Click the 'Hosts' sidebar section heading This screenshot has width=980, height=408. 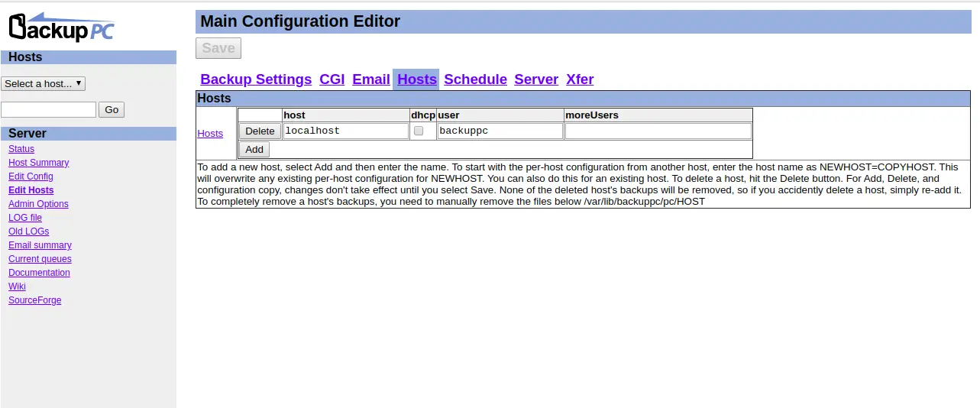[25, 57]
